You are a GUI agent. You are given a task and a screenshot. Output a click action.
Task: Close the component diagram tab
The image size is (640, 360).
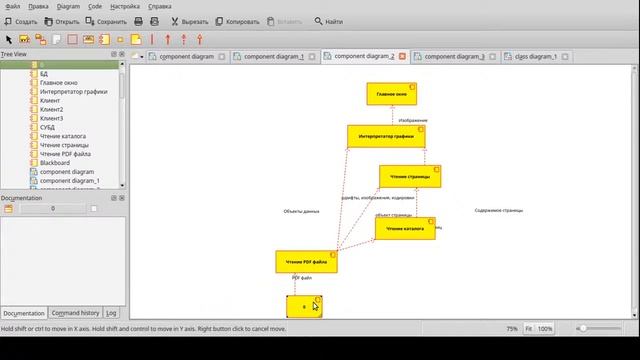pos(222,57)
